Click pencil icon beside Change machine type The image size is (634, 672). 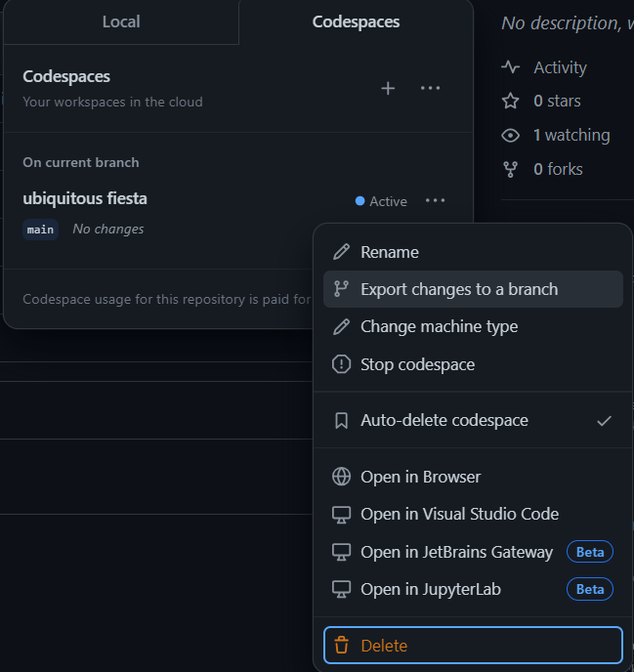point(341,326)
